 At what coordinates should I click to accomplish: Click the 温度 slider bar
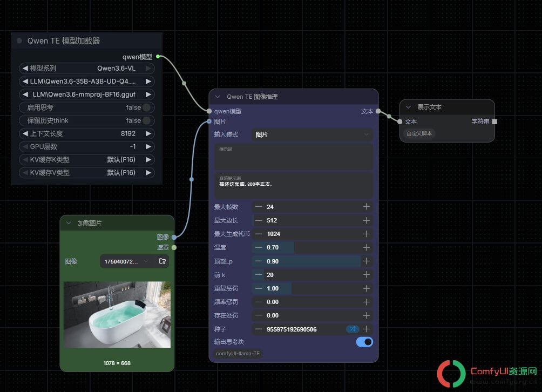pyautogui.click(x=313, y=247)
